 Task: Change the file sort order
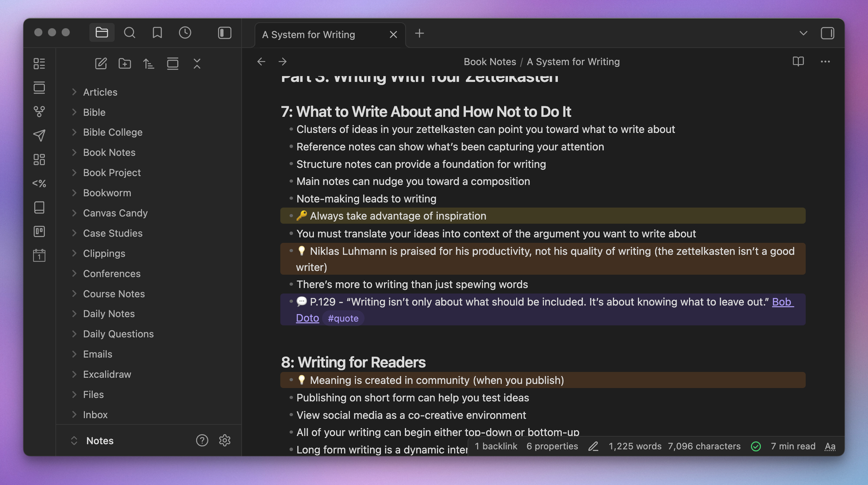[148, 64]
